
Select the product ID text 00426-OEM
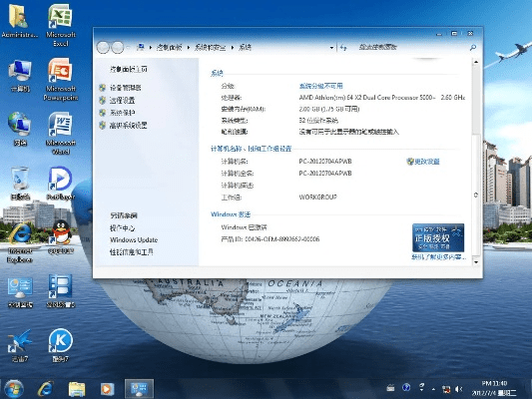pyautogui.click(x=281, y=239)
